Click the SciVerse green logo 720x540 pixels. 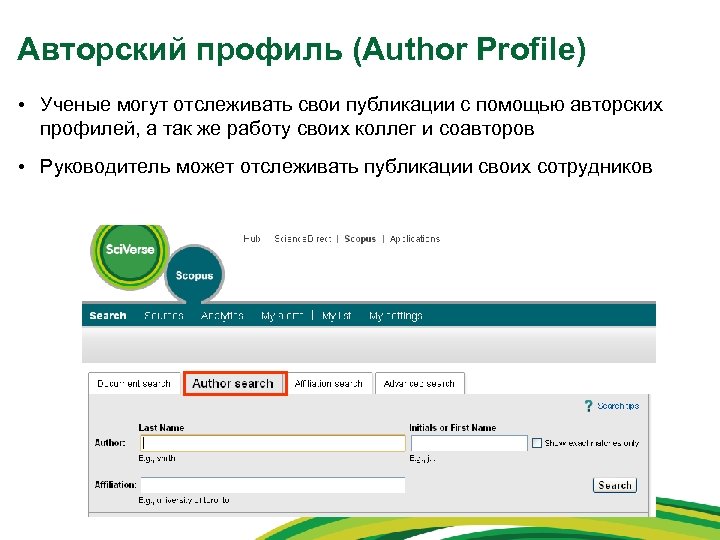coord(129,255)
